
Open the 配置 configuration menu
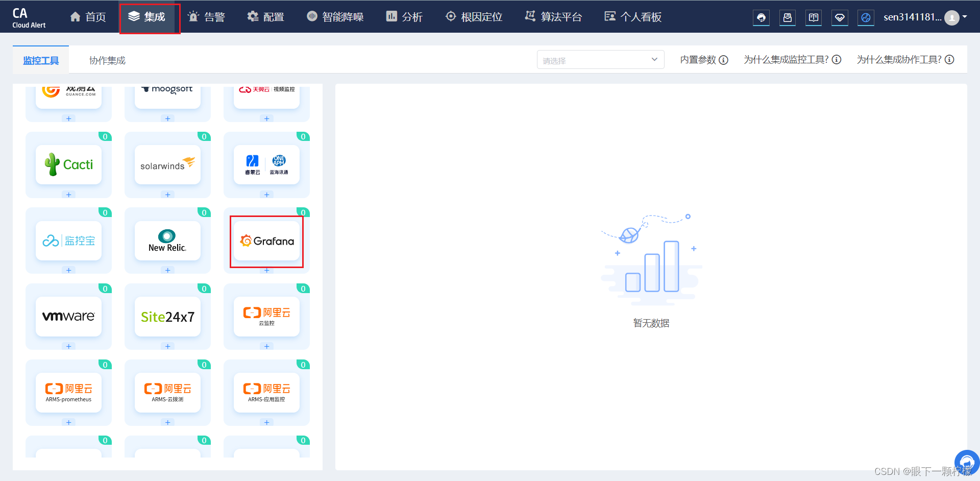[x=265, y=17]
